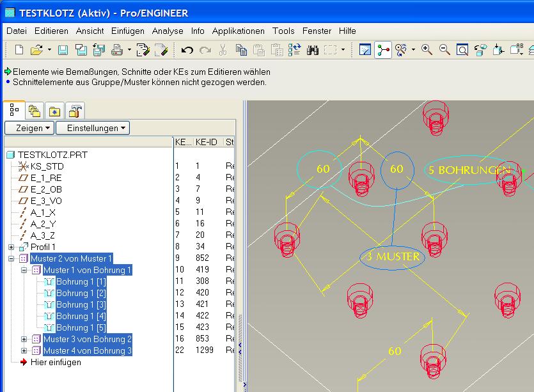
Task: Toggle the Spin Center button
Action: coord(383,50)
